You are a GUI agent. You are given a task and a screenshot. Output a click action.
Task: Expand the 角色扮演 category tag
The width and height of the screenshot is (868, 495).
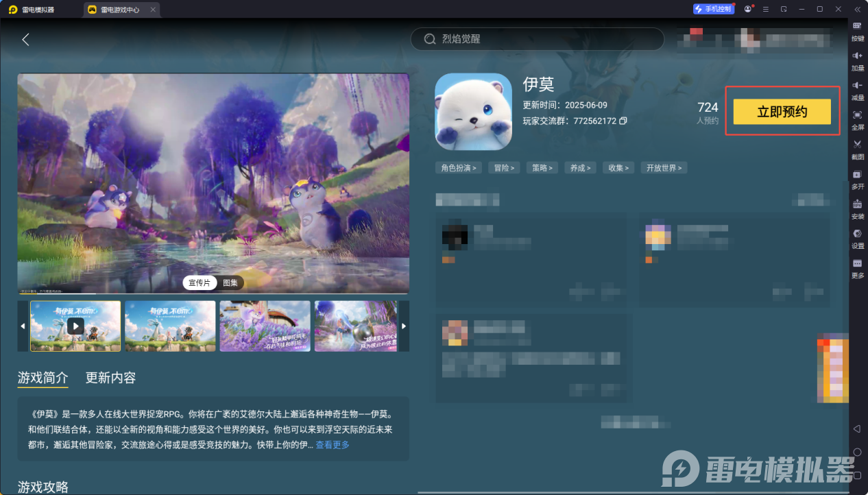458,167
